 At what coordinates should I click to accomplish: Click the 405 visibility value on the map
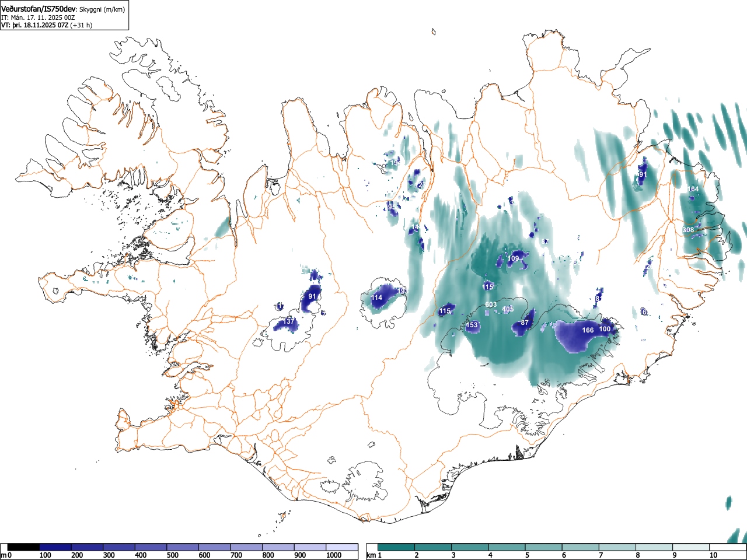(x=508, y=309)
